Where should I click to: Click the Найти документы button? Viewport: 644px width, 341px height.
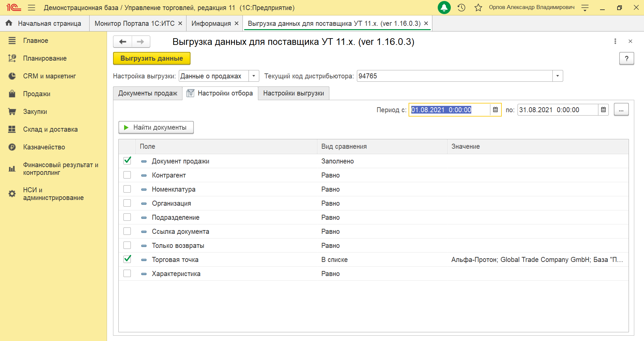click(156, 127)
